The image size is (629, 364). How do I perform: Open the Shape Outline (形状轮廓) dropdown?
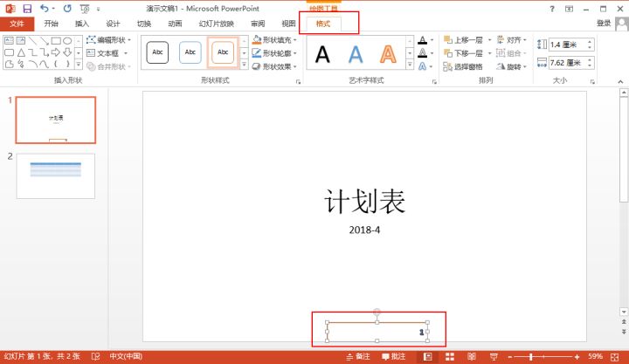click(275, 53)
